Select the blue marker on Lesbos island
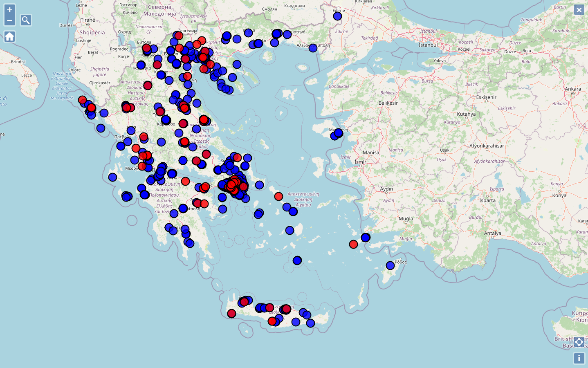Image resolution: width=588 pixels, height=368 pixels. coord(338,133)
